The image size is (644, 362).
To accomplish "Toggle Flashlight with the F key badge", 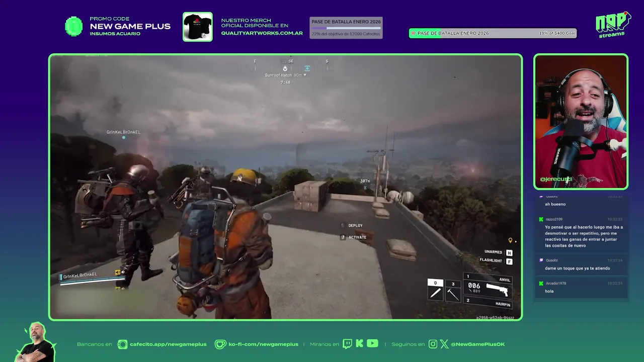I will coord(509,261).
